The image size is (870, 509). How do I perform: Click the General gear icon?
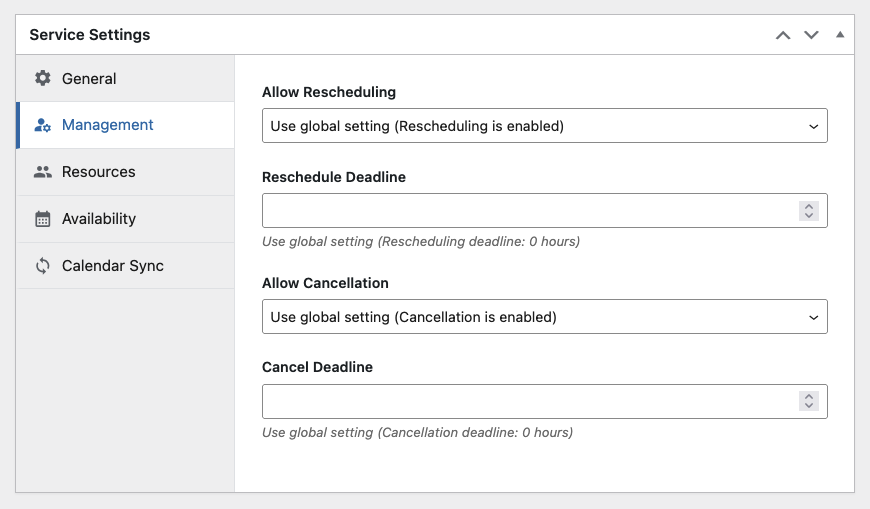point(43,78)
